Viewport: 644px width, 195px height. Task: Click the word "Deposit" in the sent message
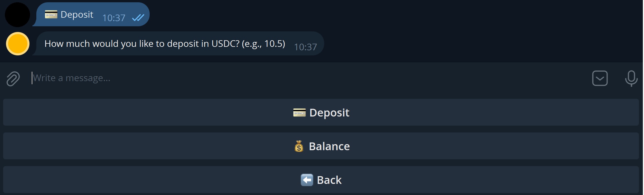click(x=77, y=14)
